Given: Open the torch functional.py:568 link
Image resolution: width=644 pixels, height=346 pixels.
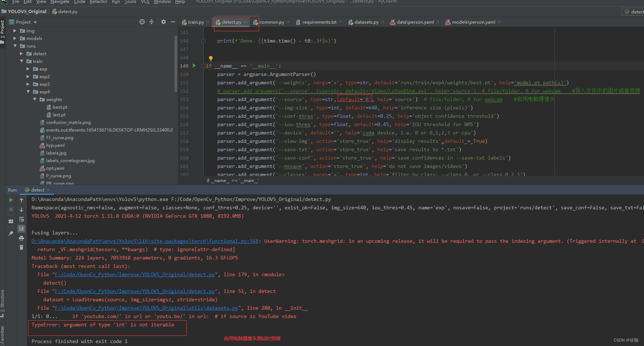Looking at the screenshot, I should click(x=145, y=241).
